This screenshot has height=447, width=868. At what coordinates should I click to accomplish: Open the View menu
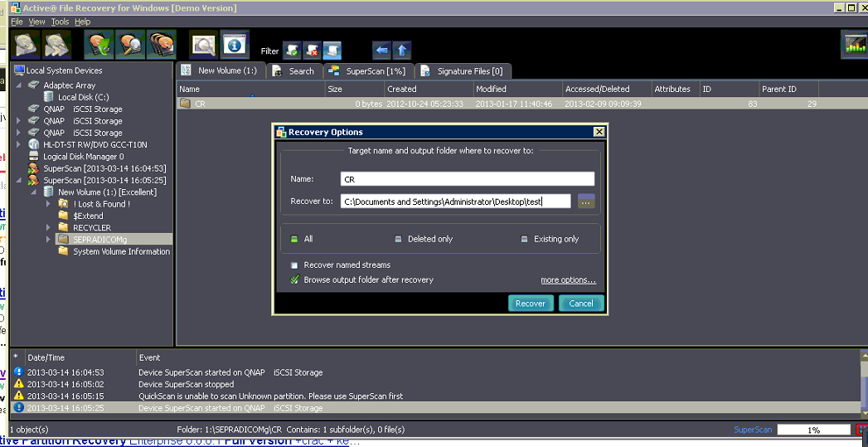pyautogui.click(x=36, y=22)
